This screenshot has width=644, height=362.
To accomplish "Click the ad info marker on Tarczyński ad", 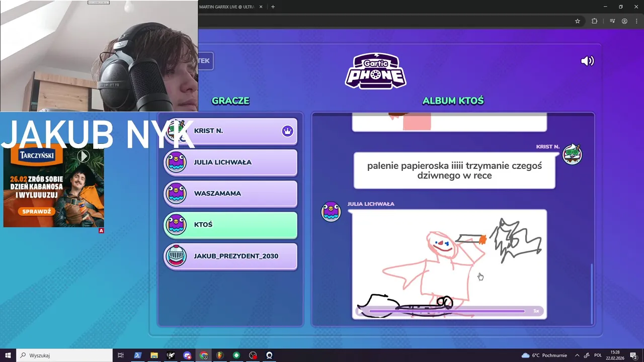I will [x=101, y=231].
